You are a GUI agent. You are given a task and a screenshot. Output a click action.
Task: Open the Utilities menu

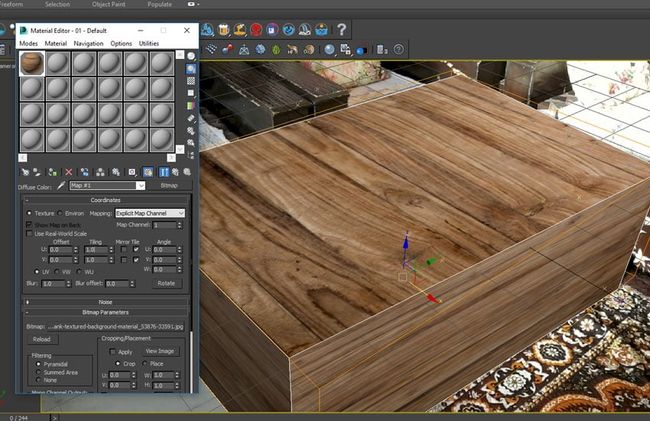[149, 44]
